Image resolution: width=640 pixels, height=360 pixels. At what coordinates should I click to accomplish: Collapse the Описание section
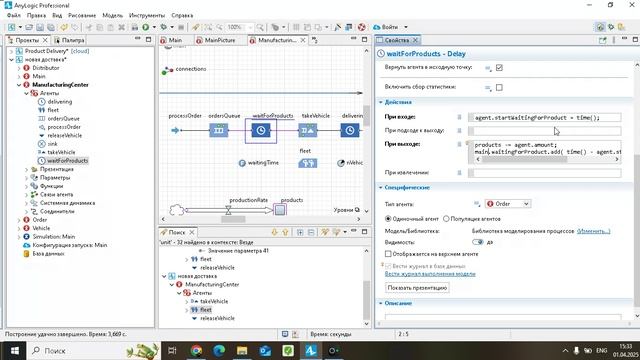(x=380, y=303)
